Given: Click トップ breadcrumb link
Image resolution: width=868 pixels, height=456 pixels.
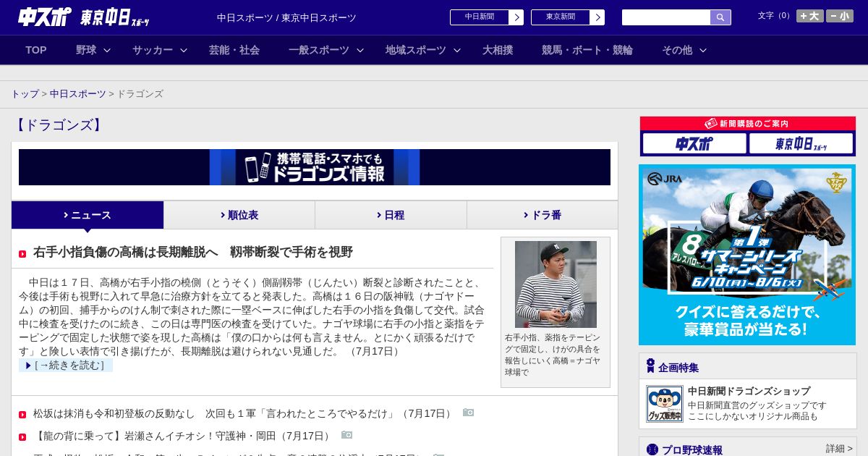Looking at the screenshot, I should click(x=25, y=94).
